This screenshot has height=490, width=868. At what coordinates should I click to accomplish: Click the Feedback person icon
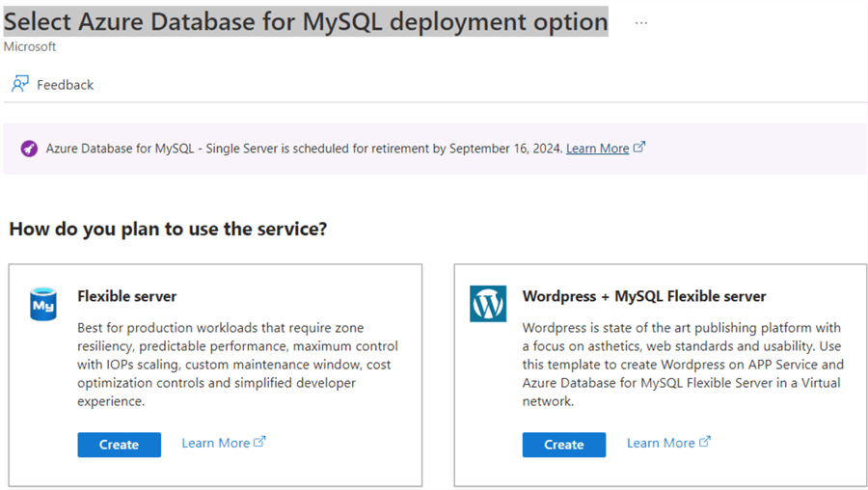click(x=19, y=84)
